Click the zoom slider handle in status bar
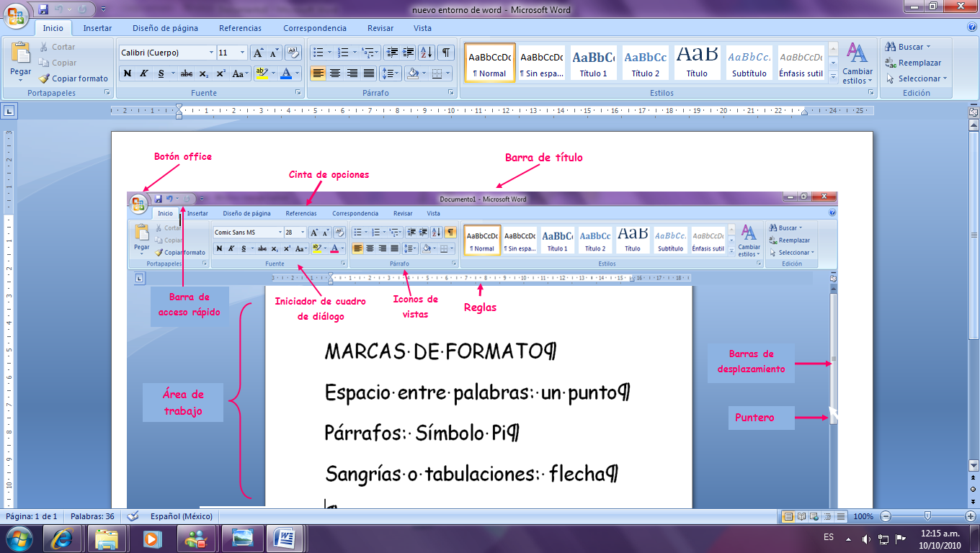The width and height of the screenshot is (980, 553). click(x=927, y=516)
